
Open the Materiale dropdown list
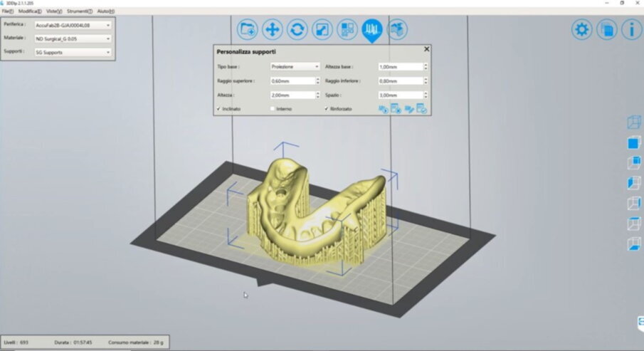point(73,38)
